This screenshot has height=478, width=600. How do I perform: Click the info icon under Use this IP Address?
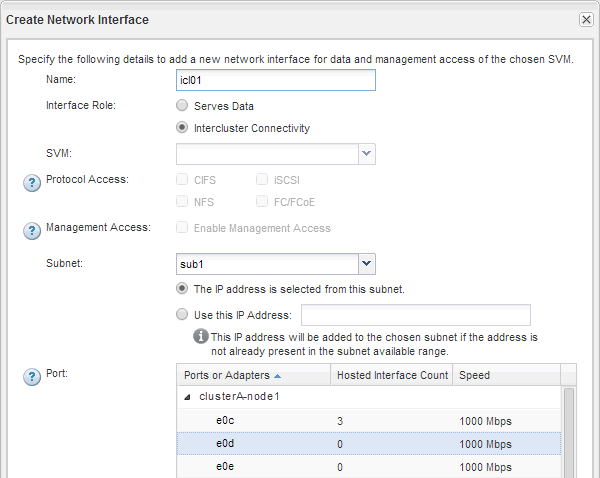coord(200,337)
